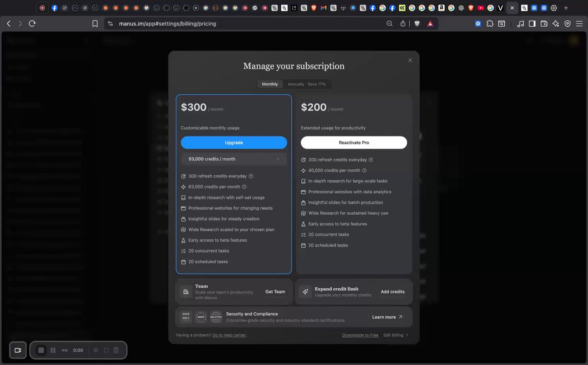The width and height of the screenshot is (588, 365).
Task: Switch to Annually Save 17% tab
Action: pyautogui.click(x=307, y=84)
